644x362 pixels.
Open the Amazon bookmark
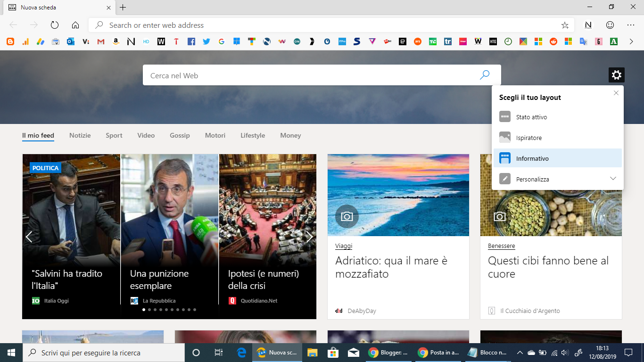116,41
